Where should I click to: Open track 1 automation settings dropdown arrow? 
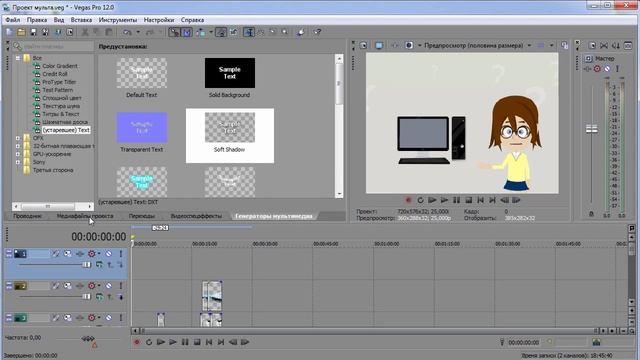(x=99, y=253)
